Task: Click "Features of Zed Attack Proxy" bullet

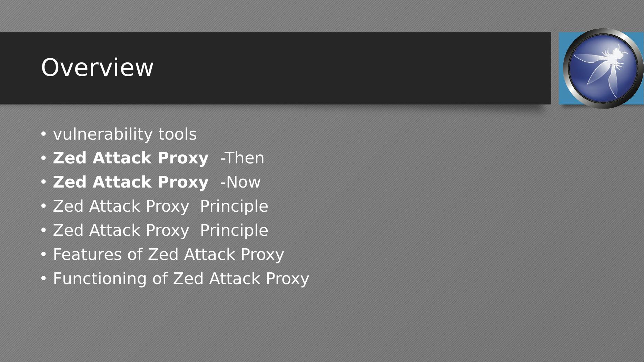Action: point(168,255)
